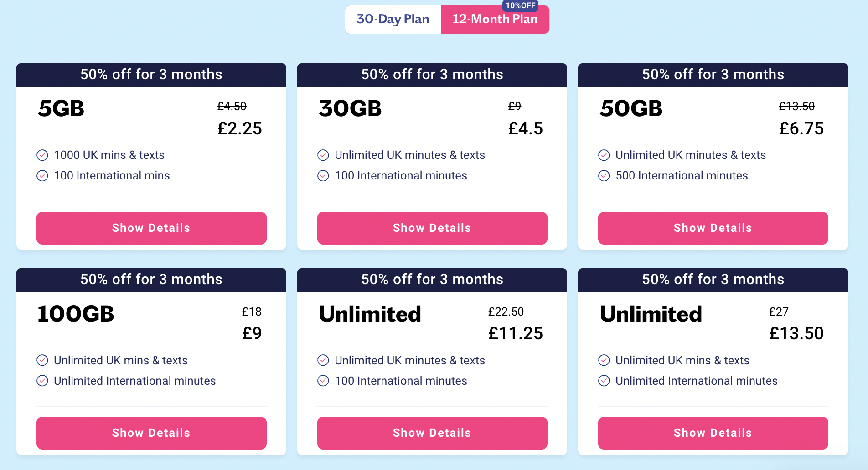Show details for £11.25 Unlimited plan
The image size is (868, 470).
tap(432, 433)
